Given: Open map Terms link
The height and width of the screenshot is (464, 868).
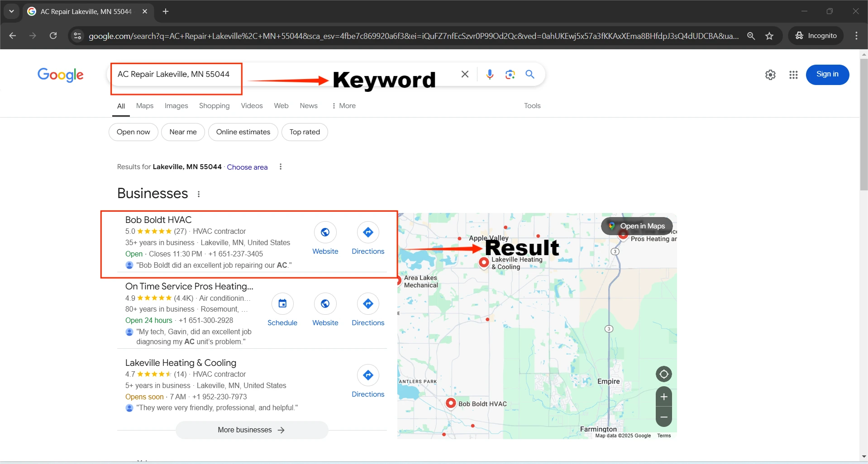Looking at the screenshot, I should point(664,436).
